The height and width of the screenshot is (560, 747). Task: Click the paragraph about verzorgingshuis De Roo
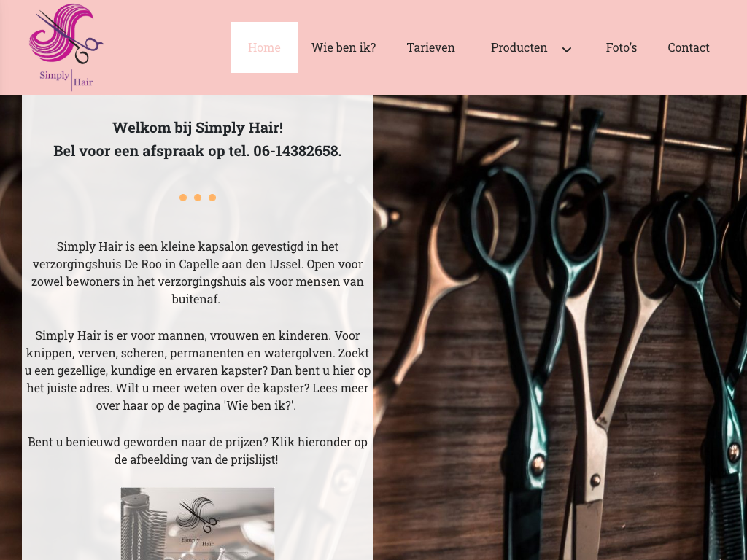pos(198,273)
